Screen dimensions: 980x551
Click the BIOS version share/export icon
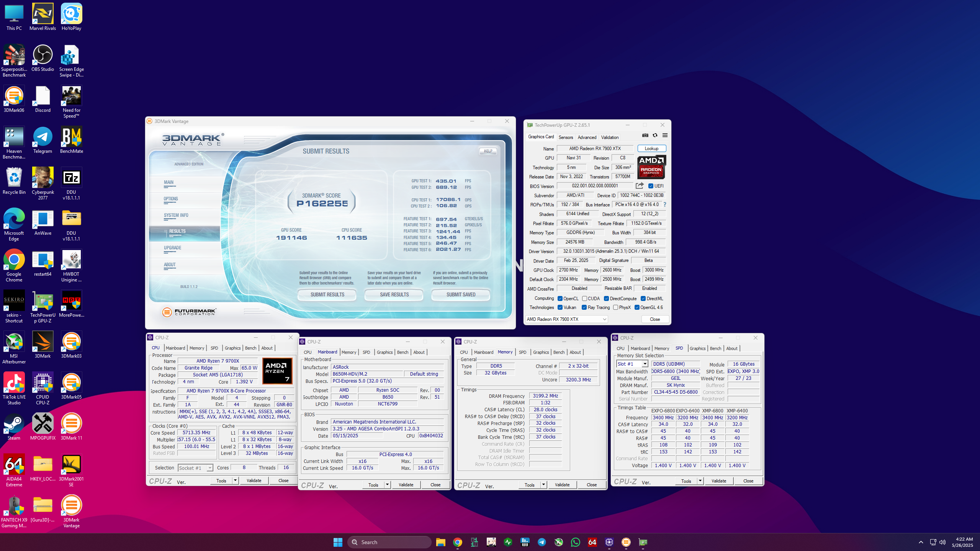(640, 186)
